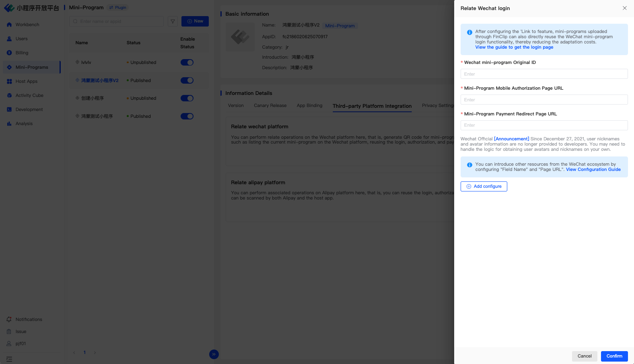Screen dimensions: 634x364
Task: Toggle enable status for 创建小程序
Action: tap(187, 98)
